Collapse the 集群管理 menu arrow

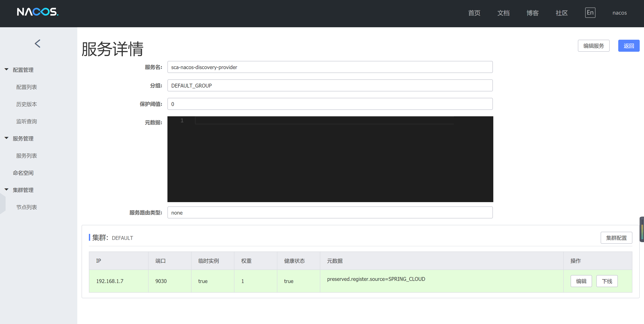click(6, 190)
